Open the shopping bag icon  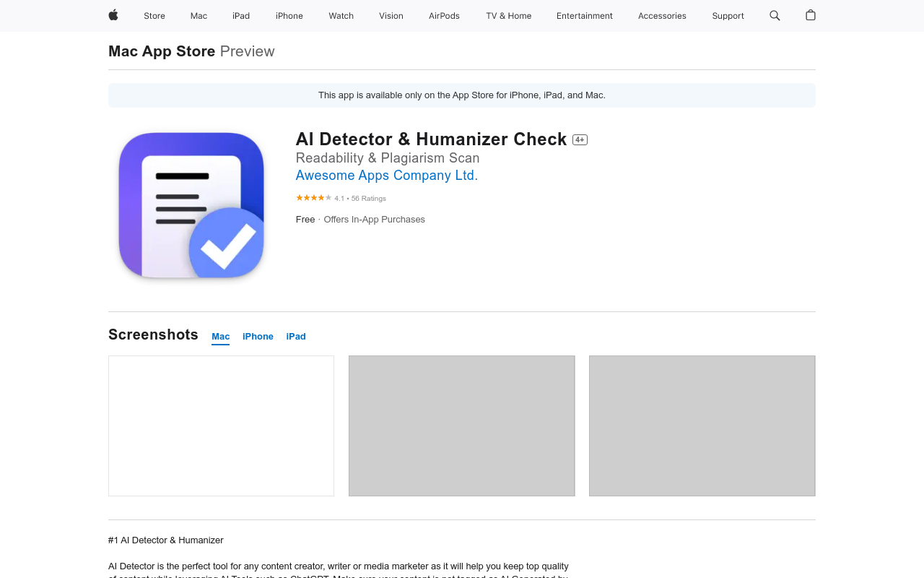click(811, 15)
